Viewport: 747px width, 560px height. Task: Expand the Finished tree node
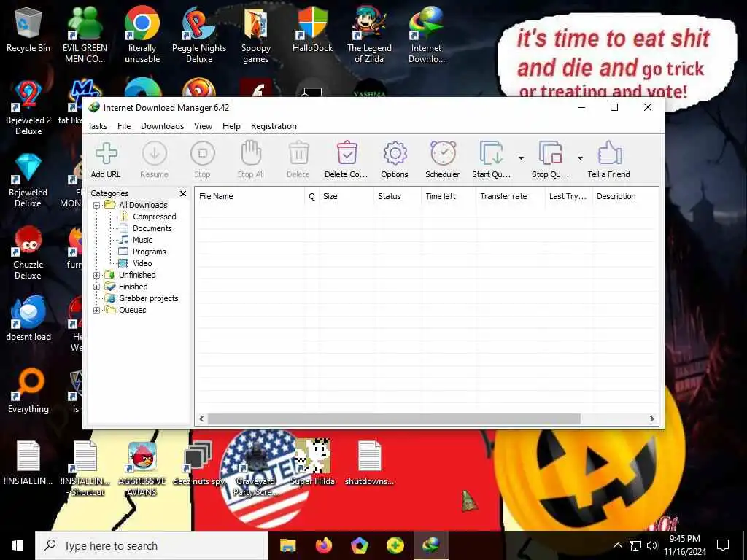coord(97,287)
